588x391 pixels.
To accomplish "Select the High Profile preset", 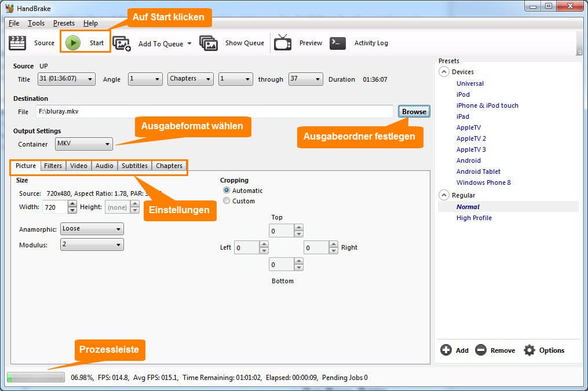I will pos(474,218).
